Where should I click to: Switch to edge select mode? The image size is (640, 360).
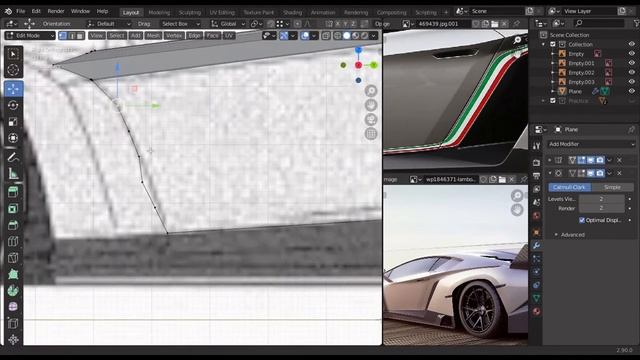point(71,36)
